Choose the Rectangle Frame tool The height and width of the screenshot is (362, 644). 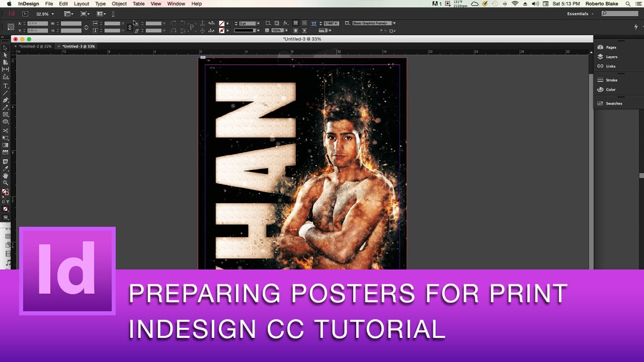(6, 115)
